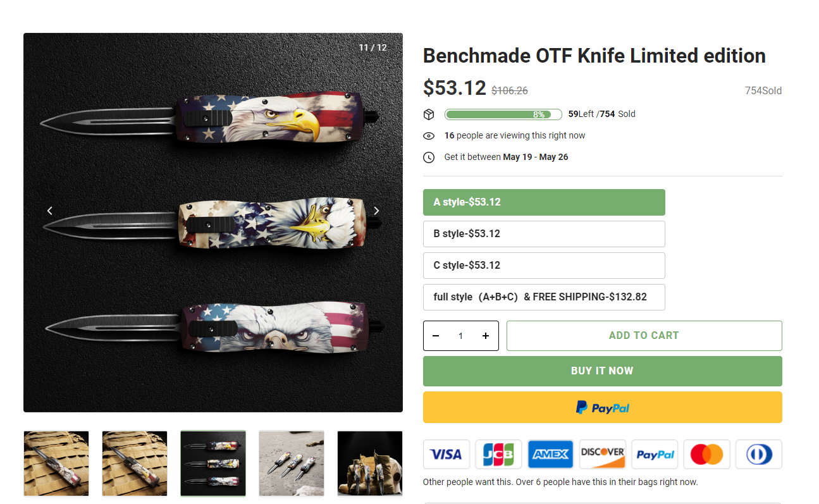Image resolution: width=819 pixels, height=504 pixels.
Task: Decrease quantity with the minus button
Action: 436,336
